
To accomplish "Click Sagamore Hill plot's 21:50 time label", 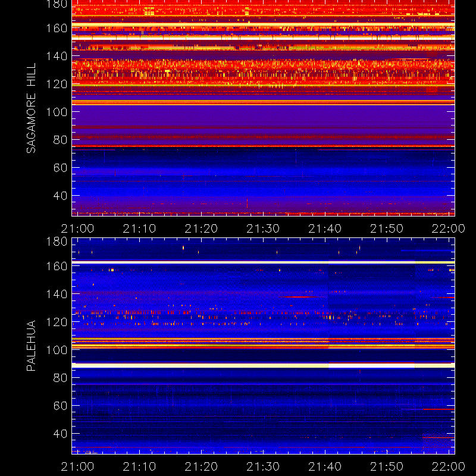I will coord(387,228).
